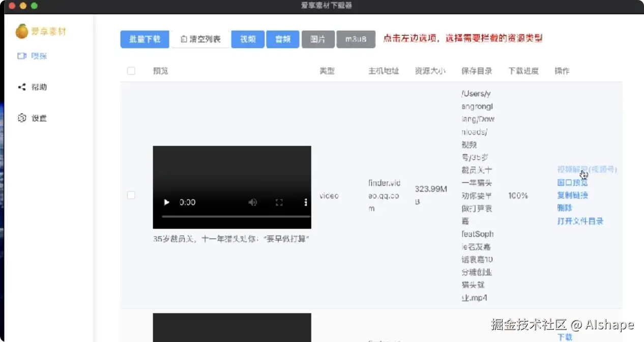This screenshot has width=644, height=342.
Task: Click the save path ending in .mp4
Action: click(478, 195)
